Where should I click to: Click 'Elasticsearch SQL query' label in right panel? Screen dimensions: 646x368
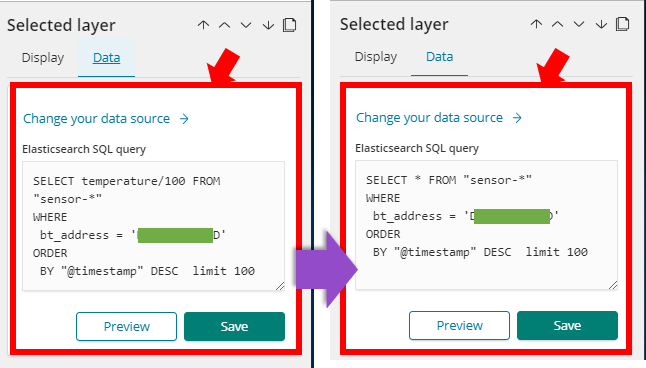417,148
